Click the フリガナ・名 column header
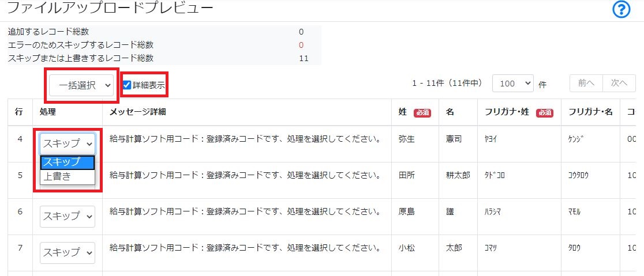The image size is (644, 276). 590,112
